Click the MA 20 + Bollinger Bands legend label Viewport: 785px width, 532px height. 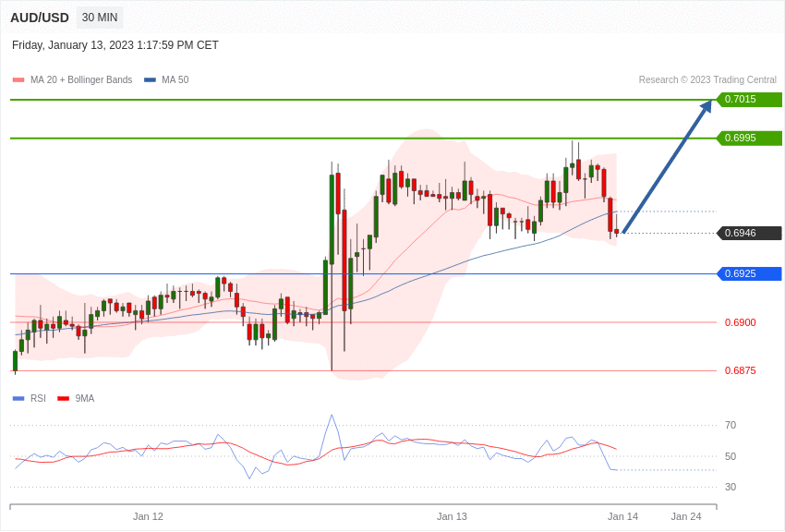[81, 79]
